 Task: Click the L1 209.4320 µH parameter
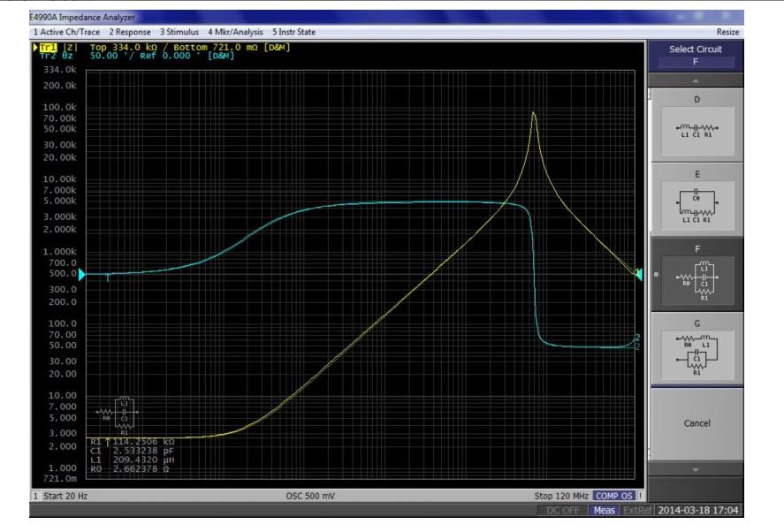[133, 460]
